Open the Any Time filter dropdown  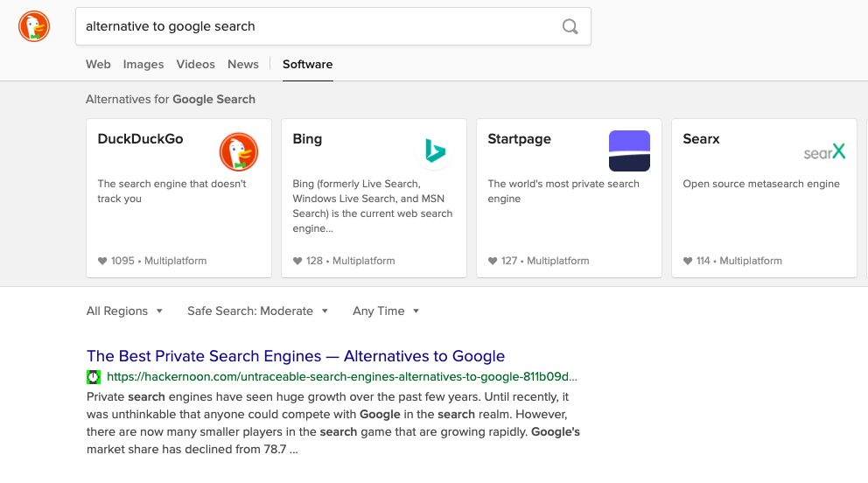[386, 311]
